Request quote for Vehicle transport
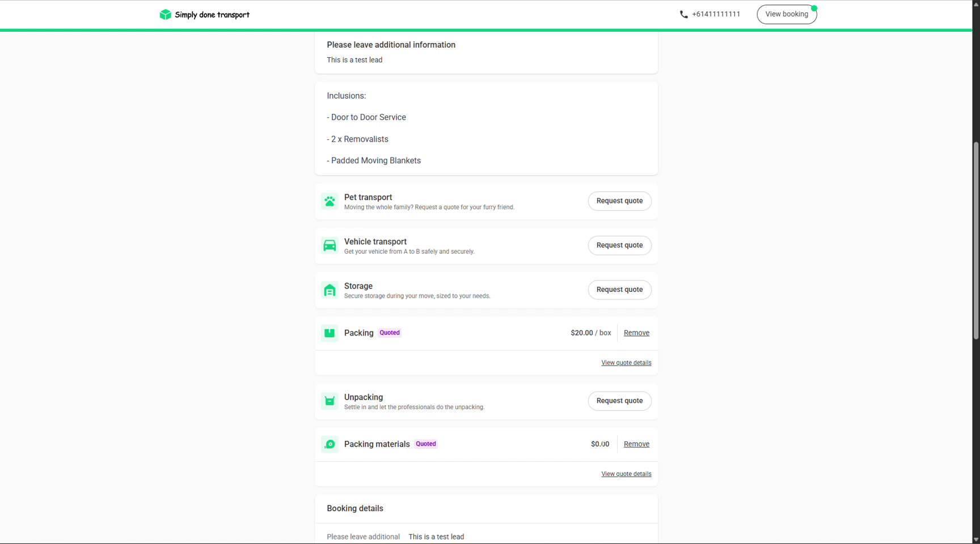The image size is (980, 544). tap(619, 245)
